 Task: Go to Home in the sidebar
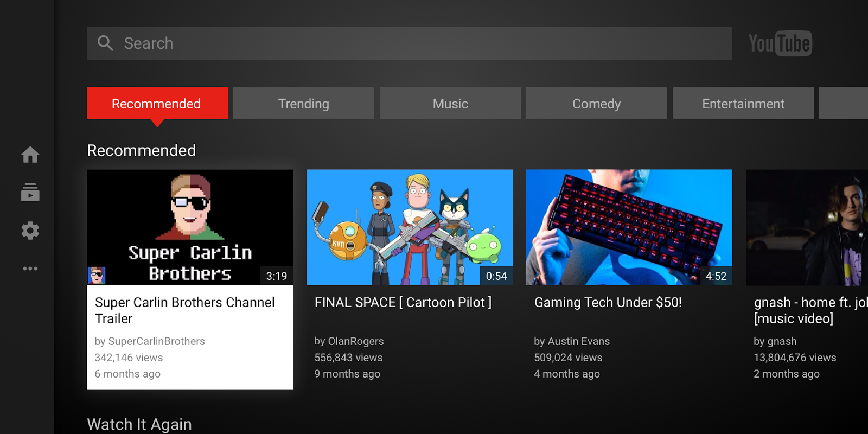point(30,155)
